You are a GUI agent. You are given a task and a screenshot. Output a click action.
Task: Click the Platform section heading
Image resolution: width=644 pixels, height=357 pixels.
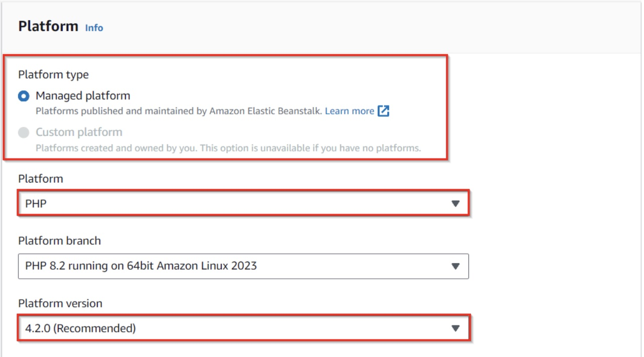[x=48, y=26]
